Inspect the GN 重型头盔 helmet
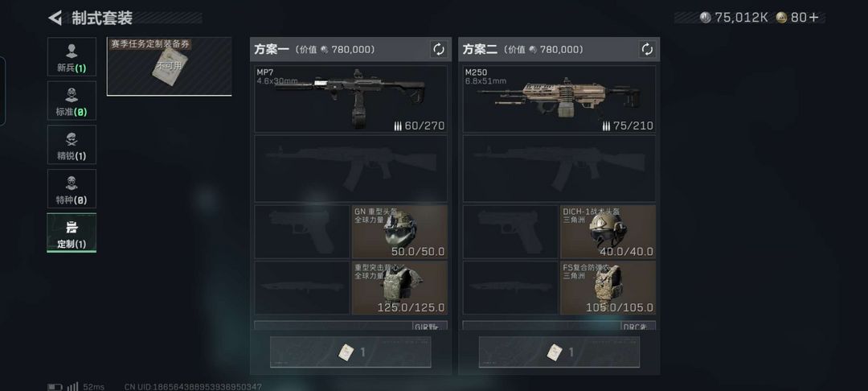Viewport: 868px width, 391px height. (399, 232)
